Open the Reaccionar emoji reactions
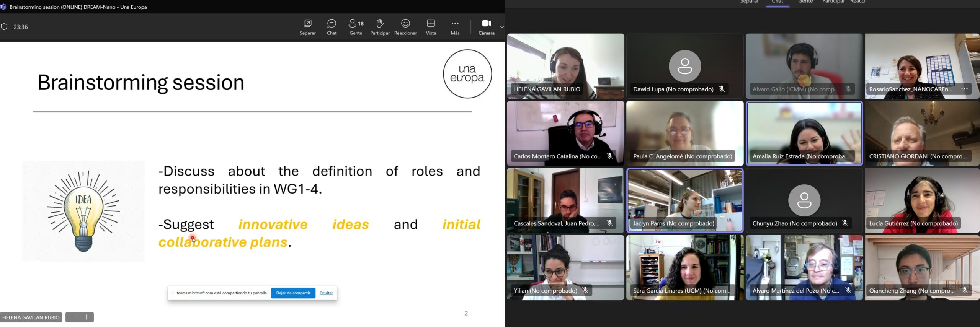This screenshot has height=327, width=980. pyautogui.click(x=405, y=24)
